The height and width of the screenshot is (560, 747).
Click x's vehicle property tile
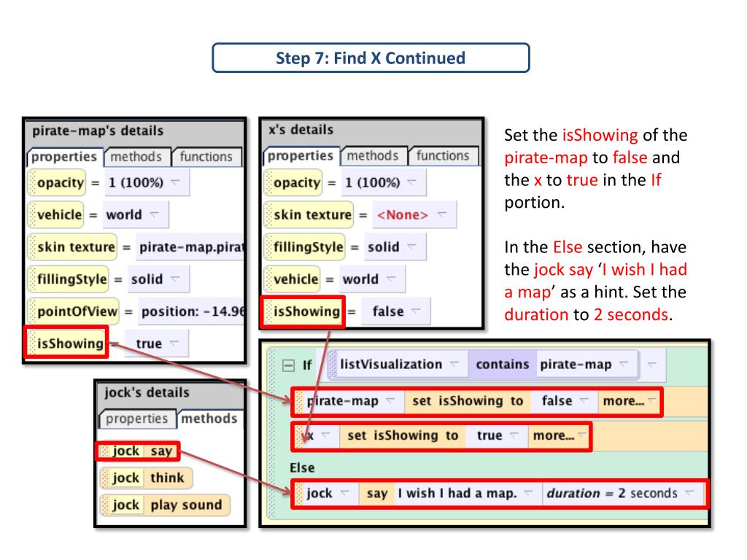(292, 279)
